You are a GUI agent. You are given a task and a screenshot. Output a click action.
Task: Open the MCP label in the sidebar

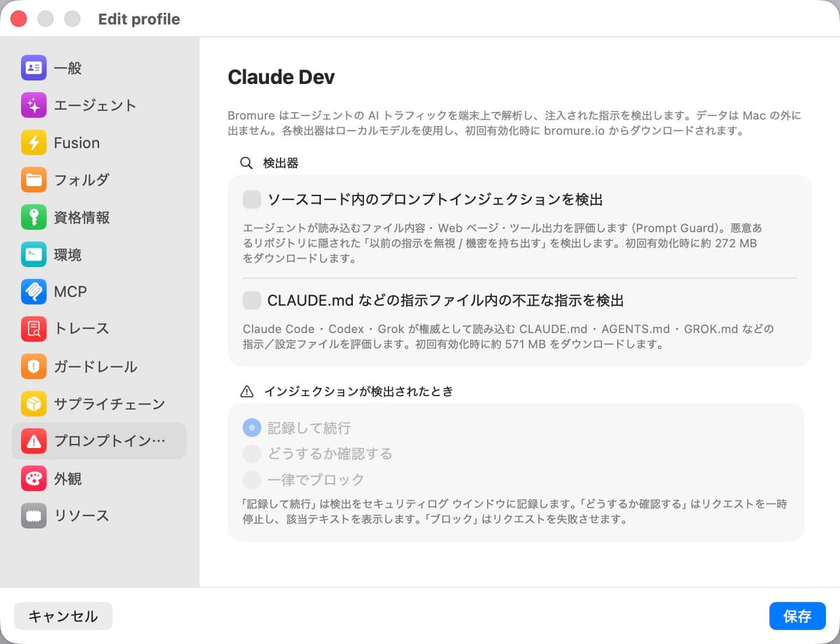(71, 292)
